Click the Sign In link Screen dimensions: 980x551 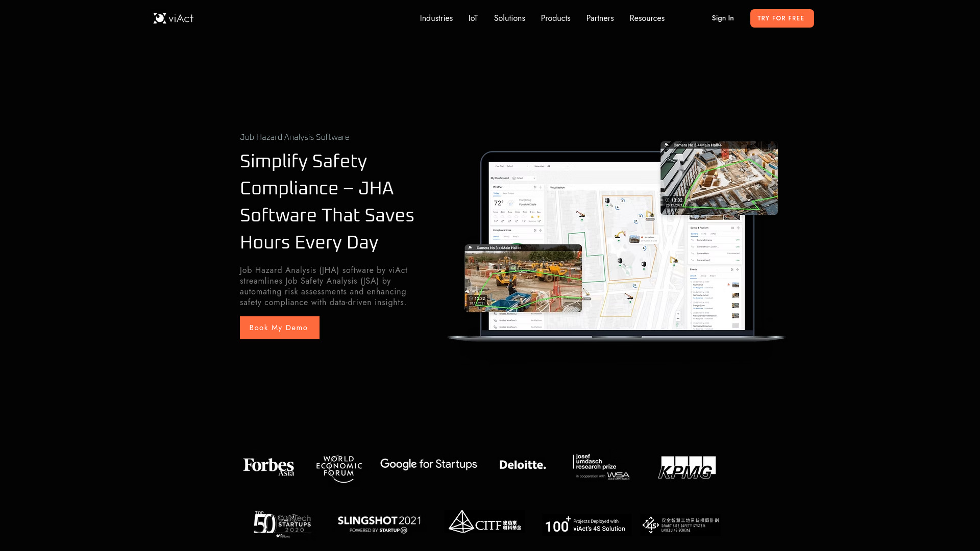pos(723,18)
